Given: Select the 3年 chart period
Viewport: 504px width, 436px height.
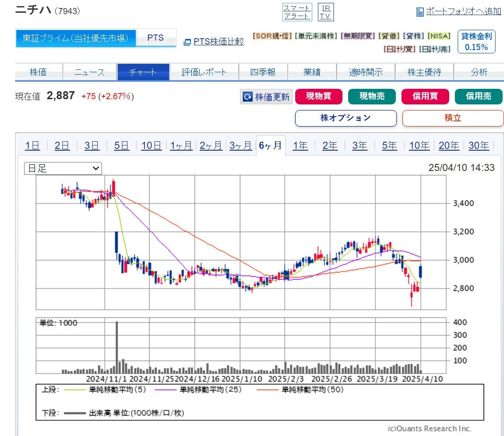Looking at the screenshot, I should point(359,145).
